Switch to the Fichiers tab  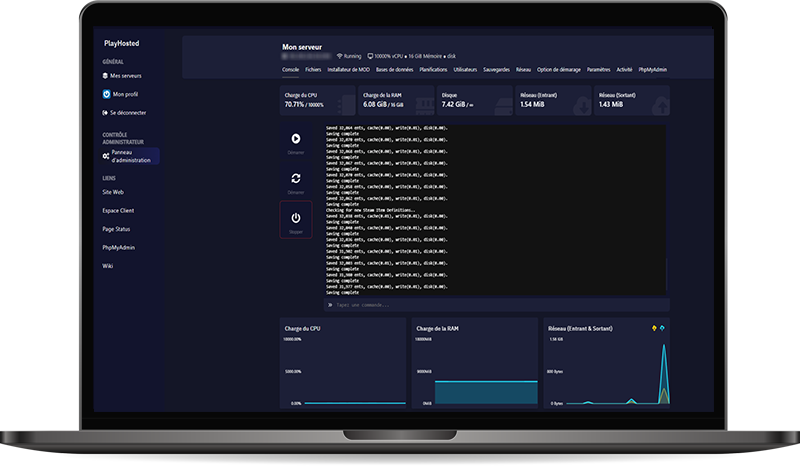(x=313, y=70)
